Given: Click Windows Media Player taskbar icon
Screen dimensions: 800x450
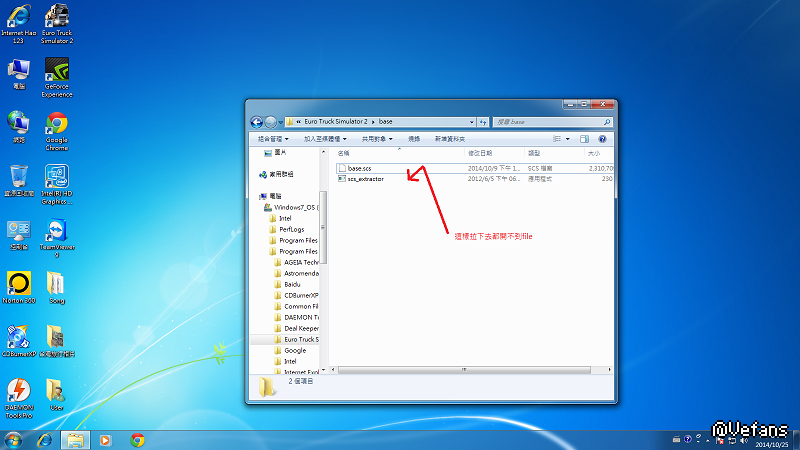Looking at the screenshot, I should coord(105,439).
